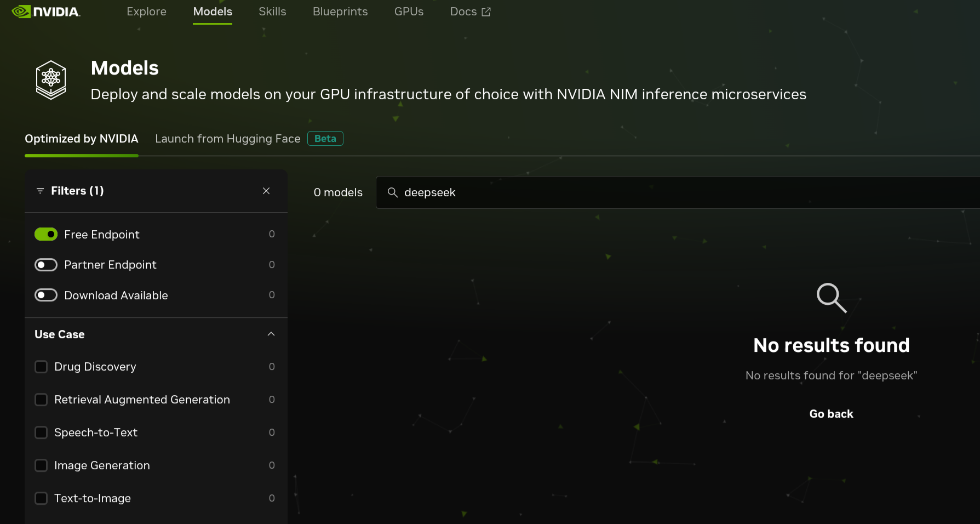Click the Filters (1) heading
The width and height of the screenshot is (980, 524).
(77, 191)
